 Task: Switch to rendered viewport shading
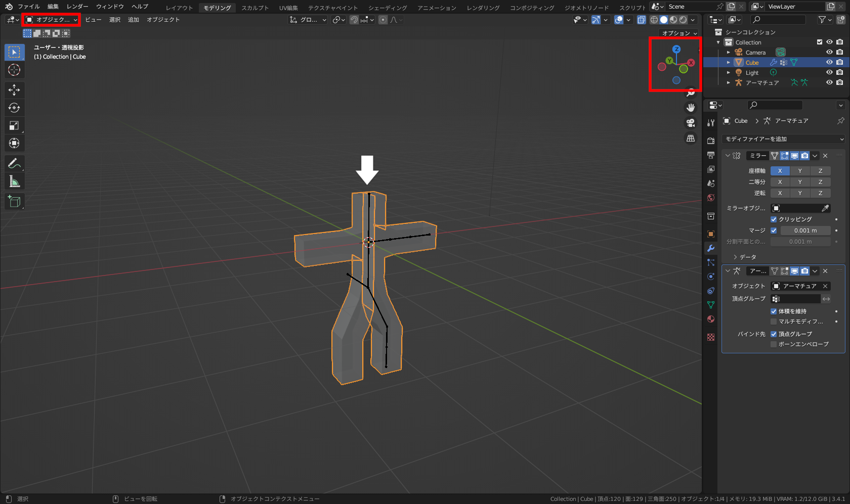point(683,20)
